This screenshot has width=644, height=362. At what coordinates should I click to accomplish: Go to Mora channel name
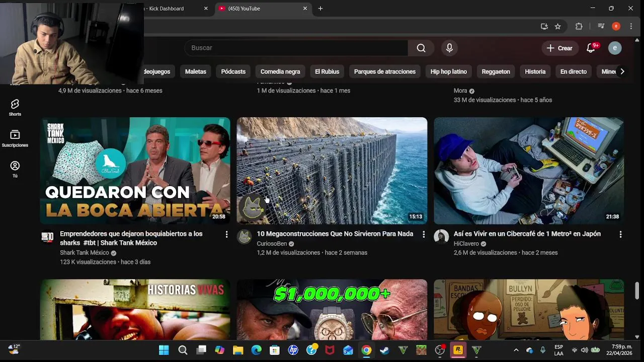tap(460, 91)
